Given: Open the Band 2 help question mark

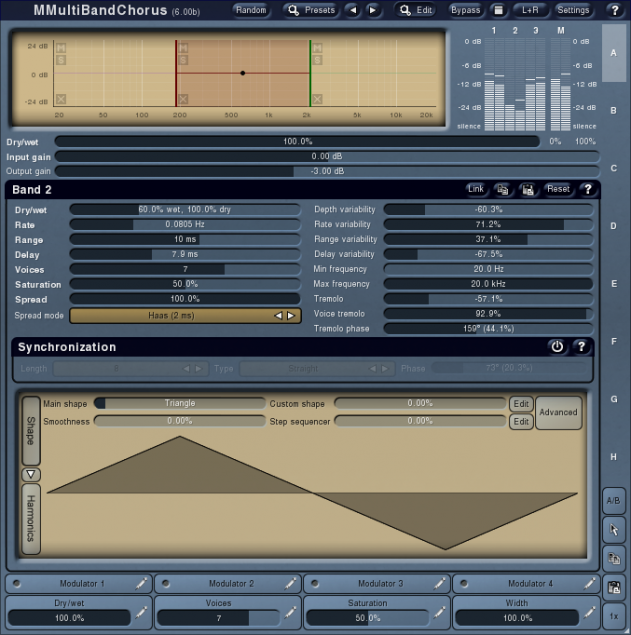Looking at the screenshot, I should pos(587,189).
